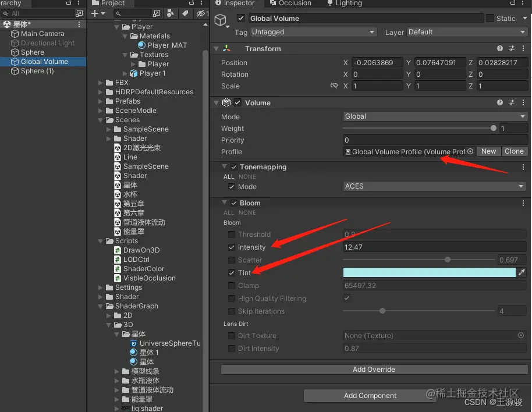Open Bloom override options menu
This screenshot has width=532, height=412.
[523, 203]
